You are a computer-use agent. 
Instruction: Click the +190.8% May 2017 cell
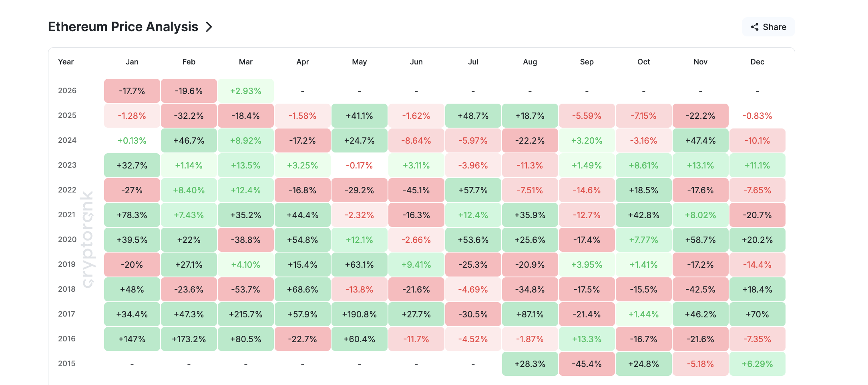tap(359, 314)
